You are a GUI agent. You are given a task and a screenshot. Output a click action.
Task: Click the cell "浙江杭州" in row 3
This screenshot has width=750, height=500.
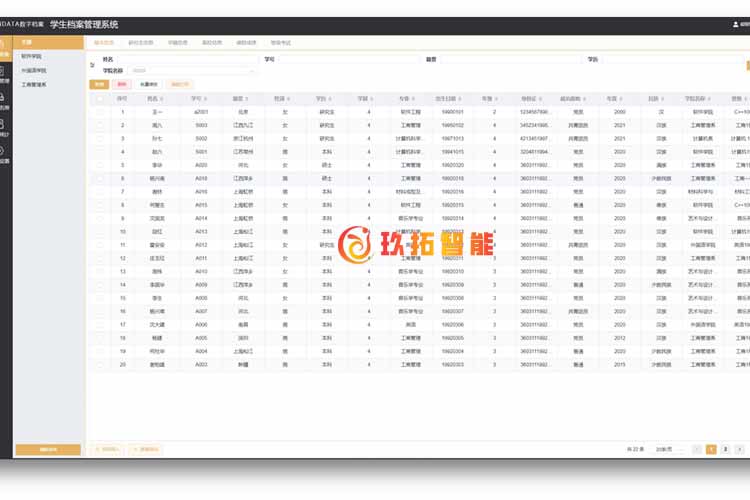pos(243,139)
